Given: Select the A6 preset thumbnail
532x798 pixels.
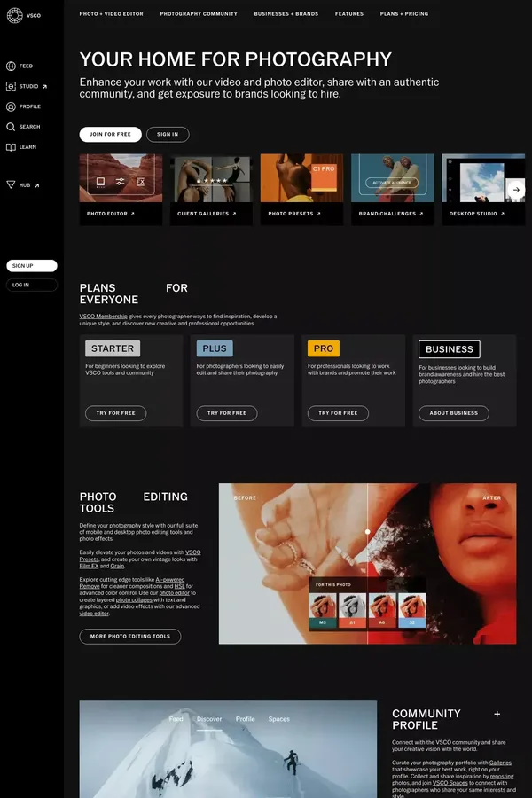Looking at the screenshot, I should tap(382, 610).
